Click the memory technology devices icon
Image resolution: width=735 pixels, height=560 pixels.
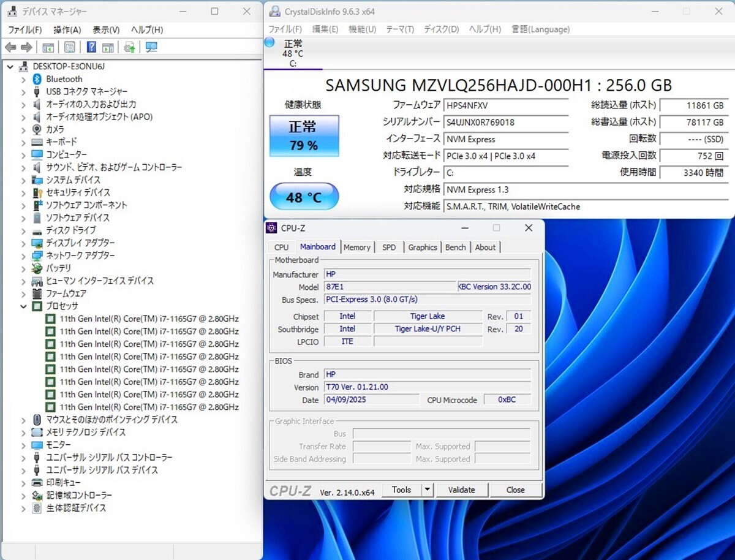point(37,432)
